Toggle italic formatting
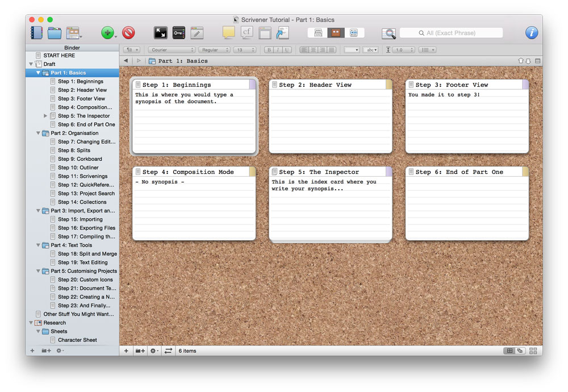The height and width of the screenshot is (392, 568). coord(278,49)
